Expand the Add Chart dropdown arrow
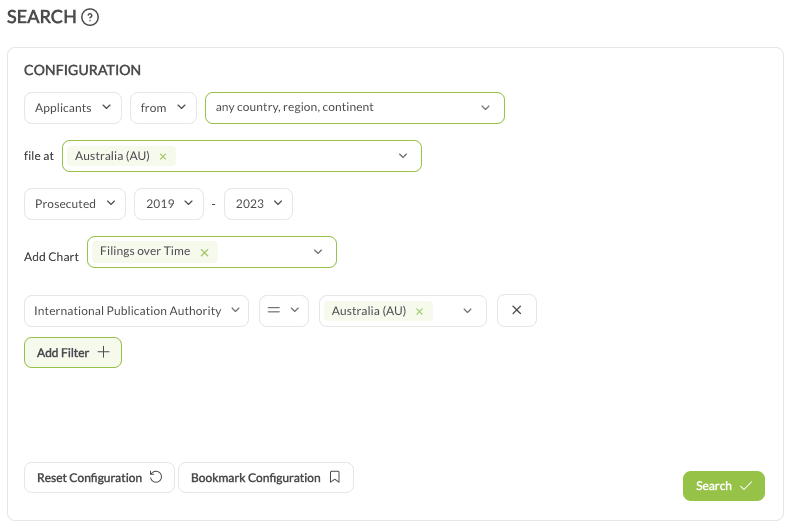This screenshot has width=793, height=528. [x=318, y=252]
